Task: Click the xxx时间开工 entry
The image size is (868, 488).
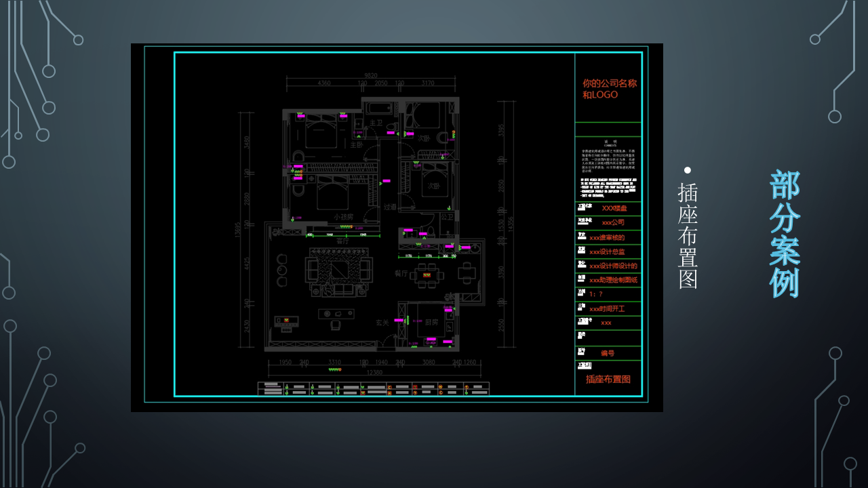Action: [x=607, y=308]
